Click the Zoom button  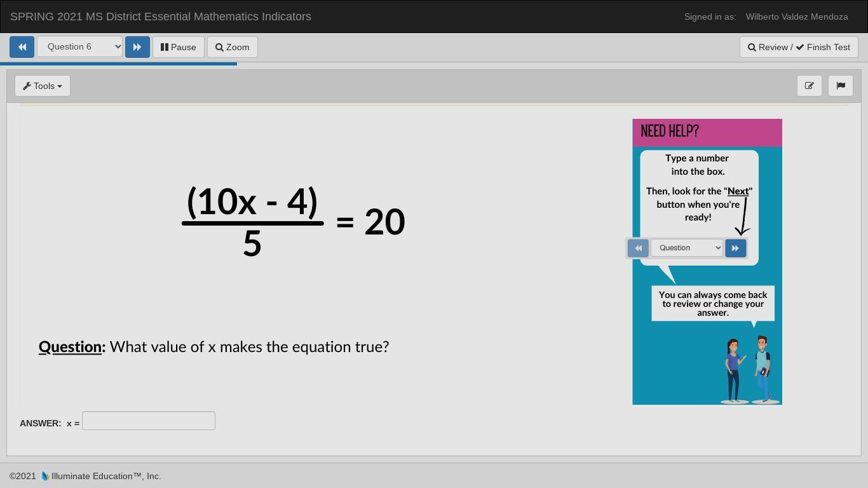pos(232,47)
